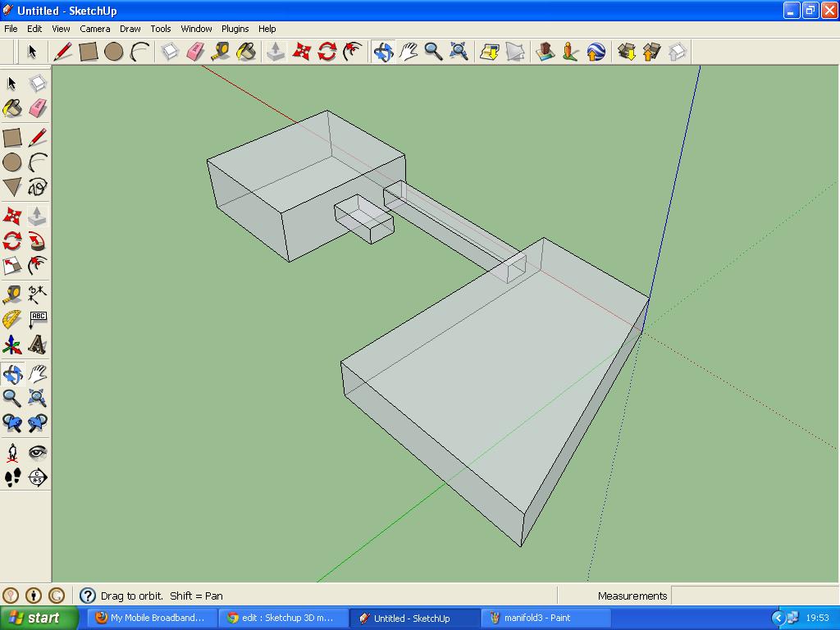Select the Rectangle tool in the top toolbar
Screen dimensions: 840x630
[x=89, y=52]
